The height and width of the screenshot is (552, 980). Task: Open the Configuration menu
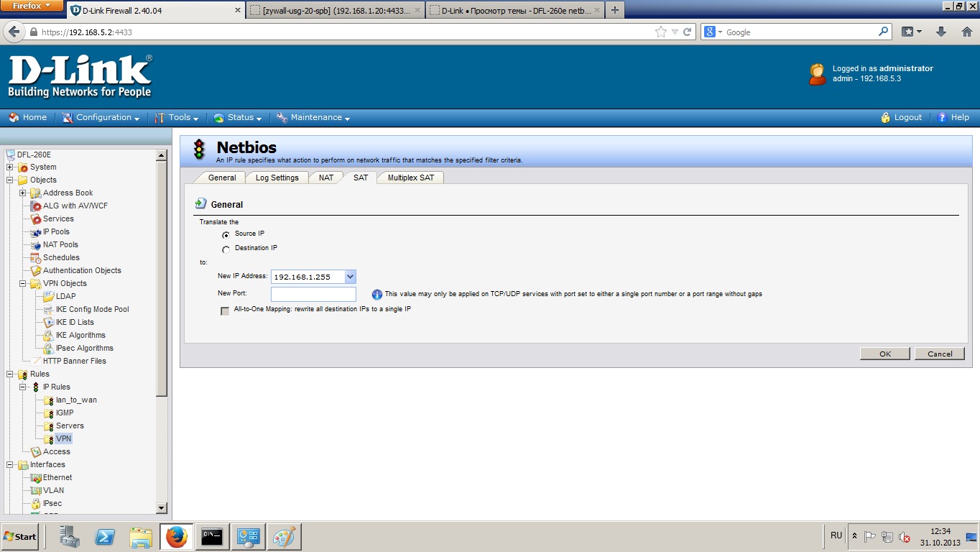101,118
